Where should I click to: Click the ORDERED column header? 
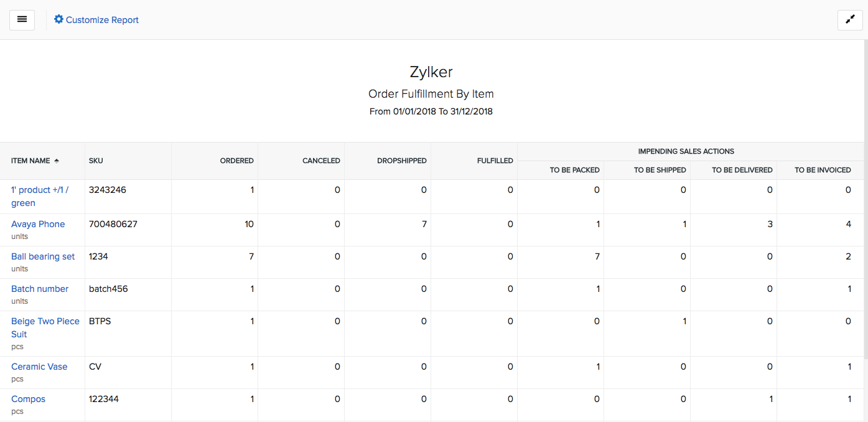pyautogui.click(x=236, y=160)
